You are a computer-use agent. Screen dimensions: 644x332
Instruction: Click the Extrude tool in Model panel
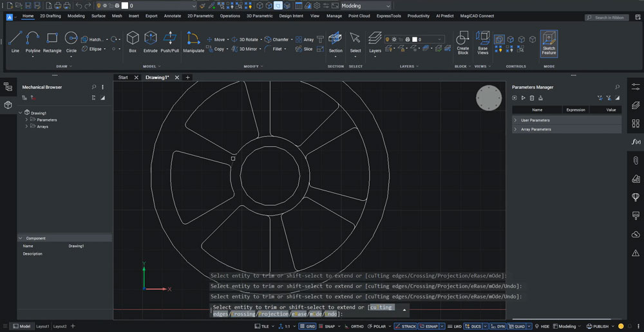coord(150,41)
